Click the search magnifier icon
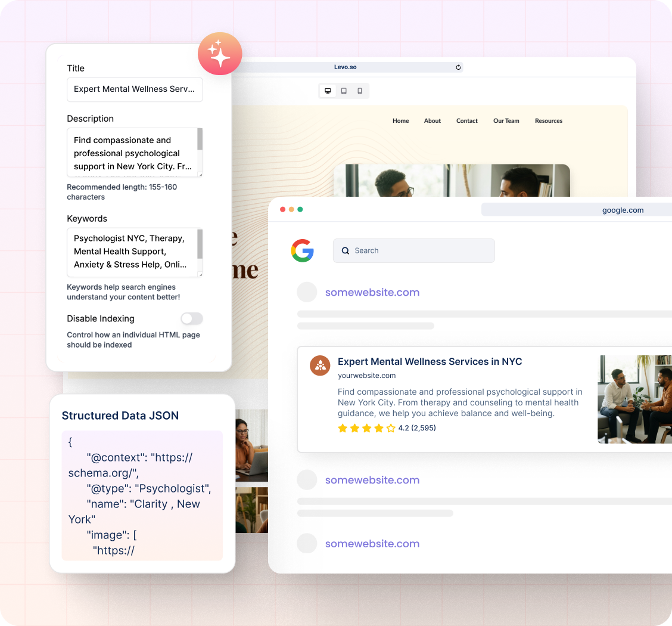This screenshot has height=626, width=672. coord(346,251)
